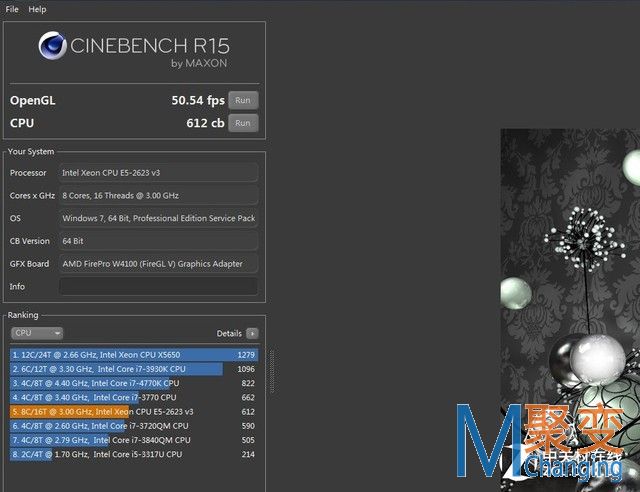Click the CB Version 64 Bit field
This screenshot has width=640, height=492.
pos(158,241)
